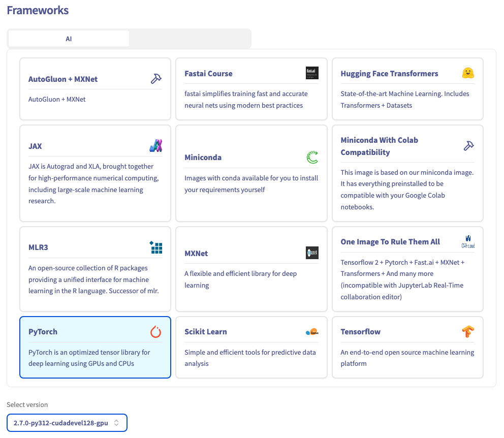Click the JAX Autograd and XLA description

click(93, 184)
